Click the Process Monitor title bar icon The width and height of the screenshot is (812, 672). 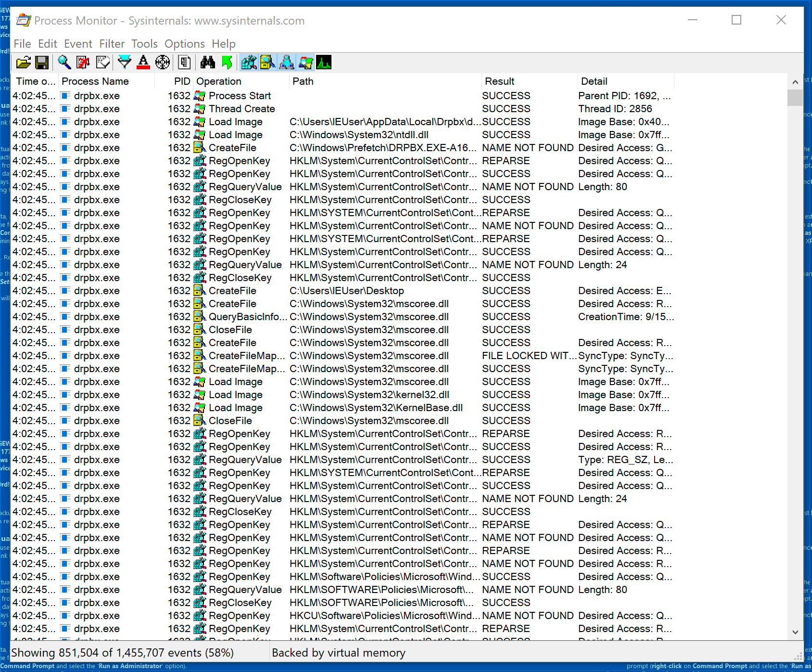[24, 21]
